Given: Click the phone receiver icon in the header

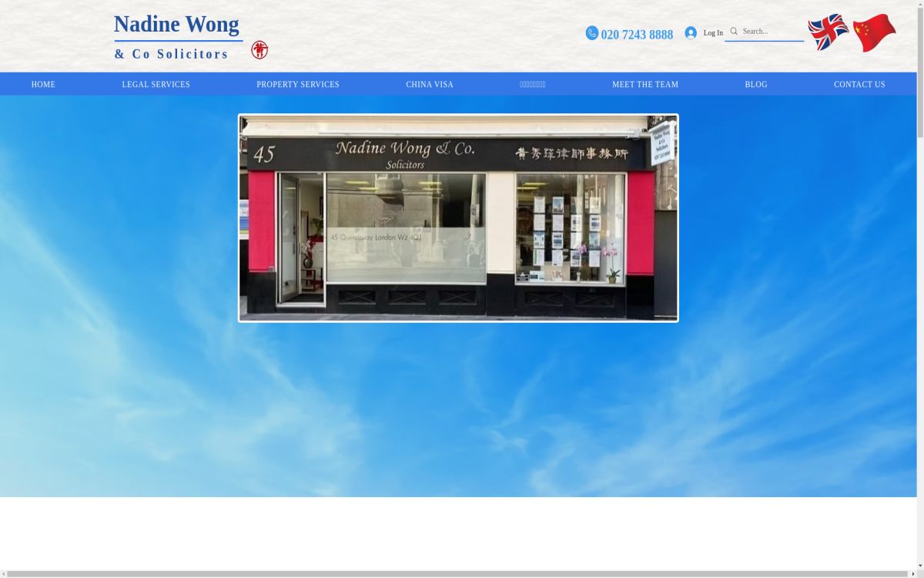Looking at the screenshot, I should [591, 33].
